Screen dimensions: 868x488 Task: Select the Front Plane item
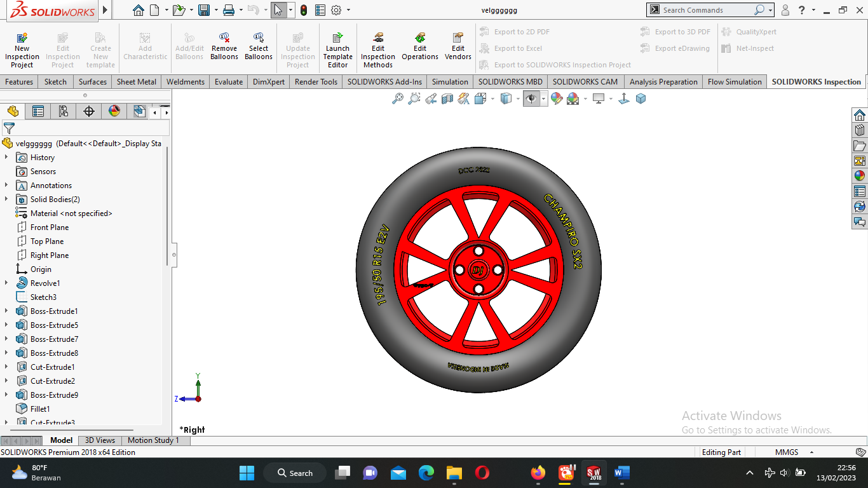click(50, 227)
